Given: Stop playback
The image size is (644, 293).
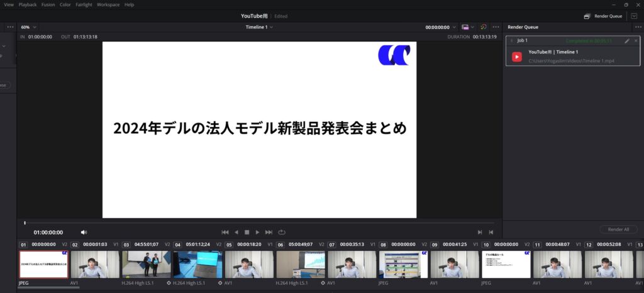Looking at the screenshot, I should pos(247,232).
